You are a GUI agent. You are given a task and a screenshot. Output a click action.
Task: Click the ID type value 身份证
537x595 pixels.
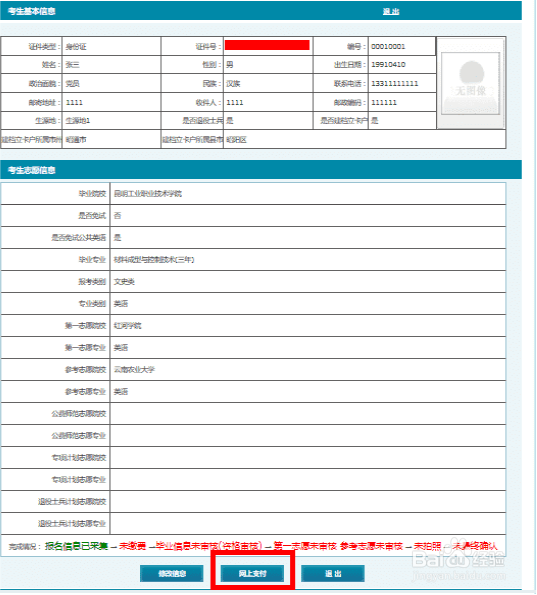[76, 47]
